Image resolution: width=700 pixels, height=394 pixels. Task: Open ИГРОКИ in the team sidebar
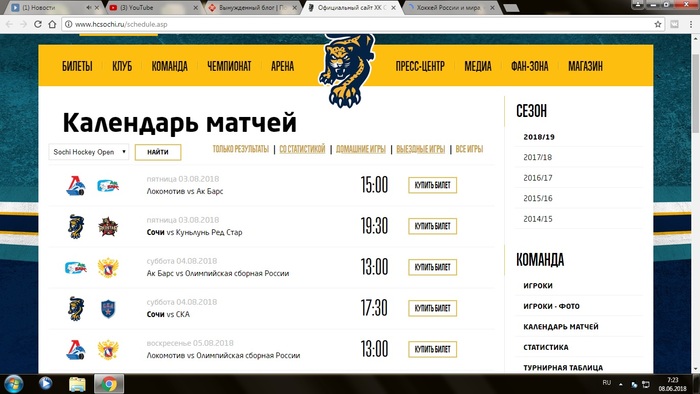tap(538, 286)
